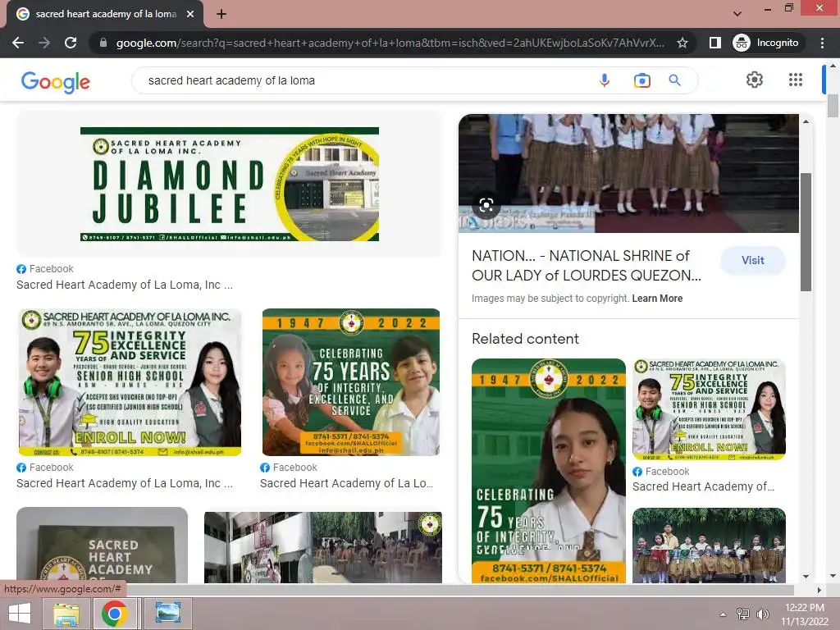
Task: Open the result title ending with 'La Lo...'
Action: click(x=347, y=483)
